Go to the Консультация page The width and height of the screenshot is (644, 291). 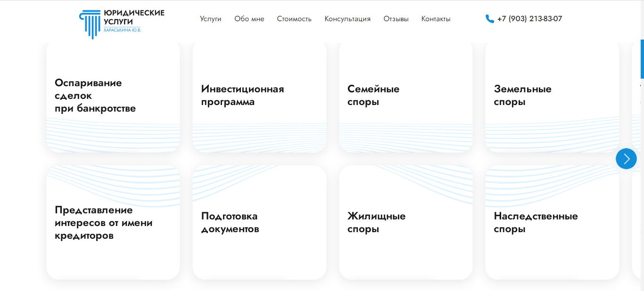click(x=347, y=19)
